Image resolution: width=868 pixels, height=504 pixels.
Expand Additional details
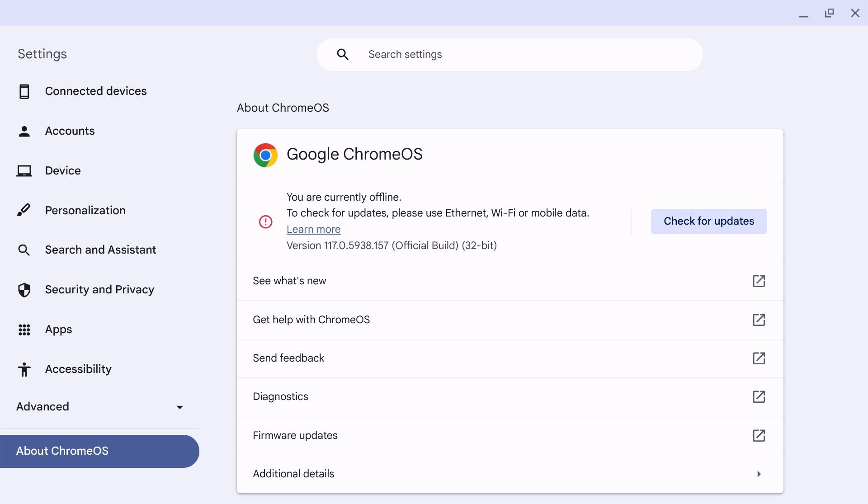(x=759, y=474)
